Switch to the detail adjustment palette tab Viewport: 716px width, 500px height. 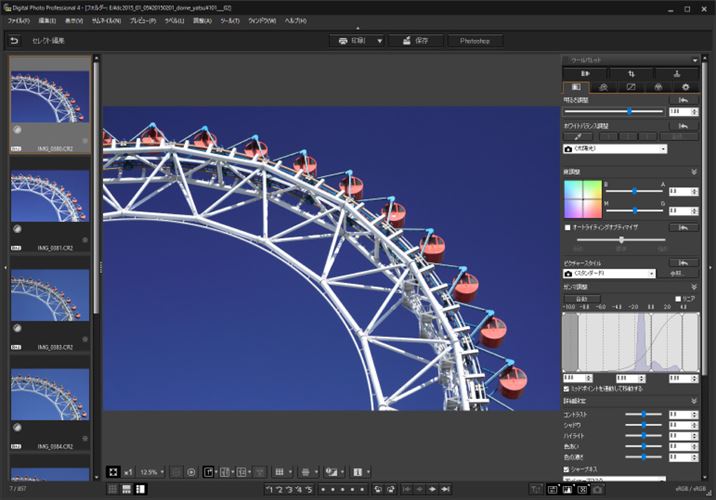pos(603,87)
